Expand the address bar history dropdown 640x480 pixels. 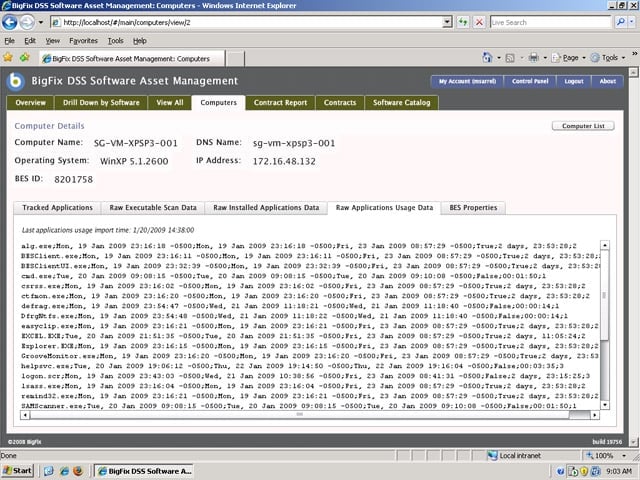tap(447, 22)
